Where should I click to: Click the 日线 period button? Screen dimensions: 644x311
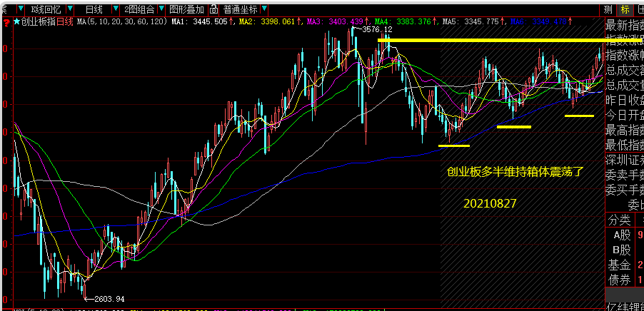pyautogui.click(x=94, y=9)
